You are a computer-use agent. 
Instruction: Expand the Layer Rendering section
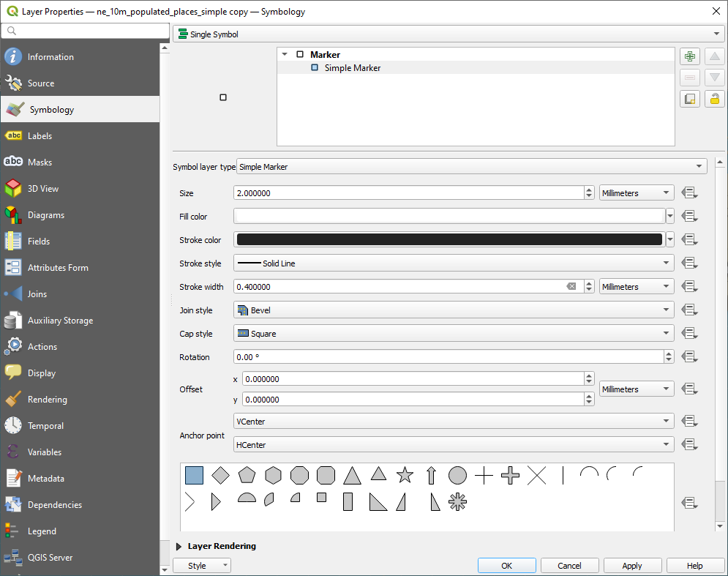click(220, 546)
